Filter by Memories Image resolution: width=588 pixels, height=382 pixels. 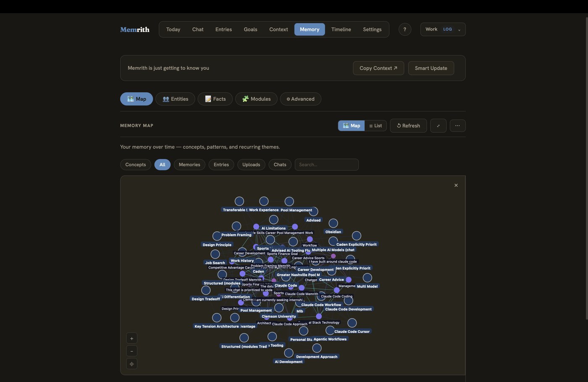(x=189, y=165)
